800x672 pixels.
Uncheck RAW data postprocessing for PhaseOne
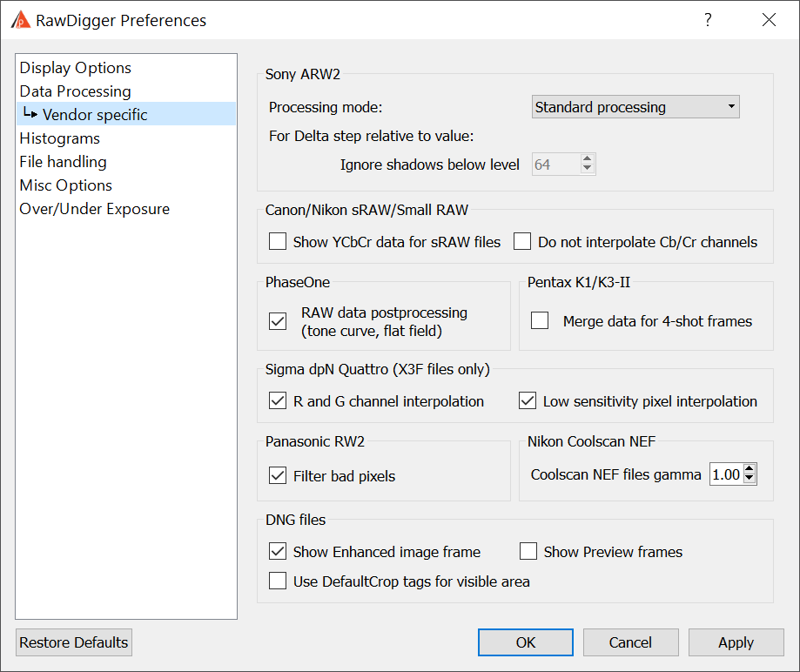pos(278,321)
